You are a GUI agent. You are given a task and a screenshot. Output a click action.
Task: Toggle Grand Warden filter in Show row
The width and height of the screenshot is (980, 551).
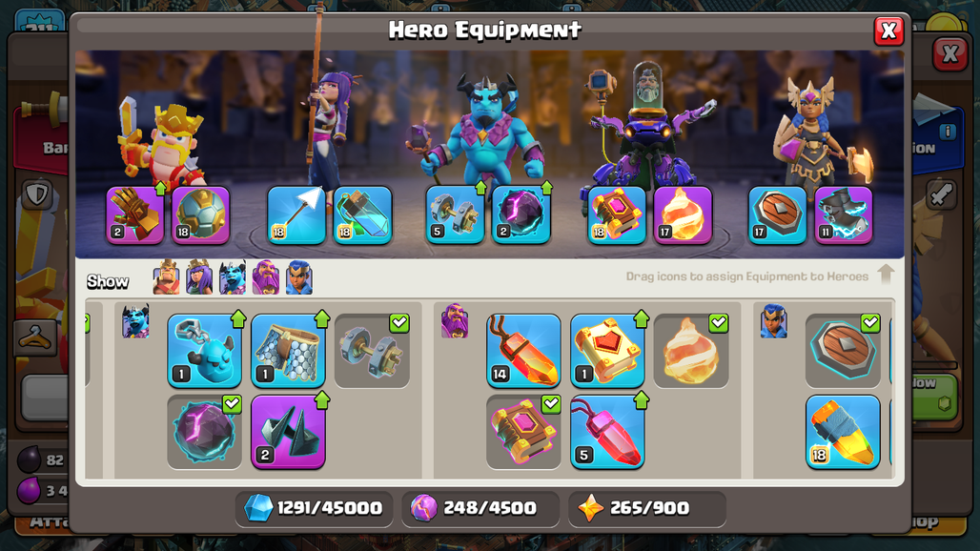pyautogui.click(x=266, y=277)
